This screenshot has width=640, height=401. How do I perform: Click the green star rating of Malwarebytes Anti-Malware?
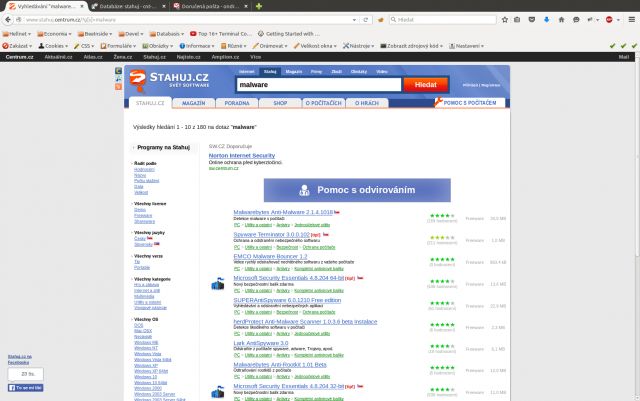[441, 215]
